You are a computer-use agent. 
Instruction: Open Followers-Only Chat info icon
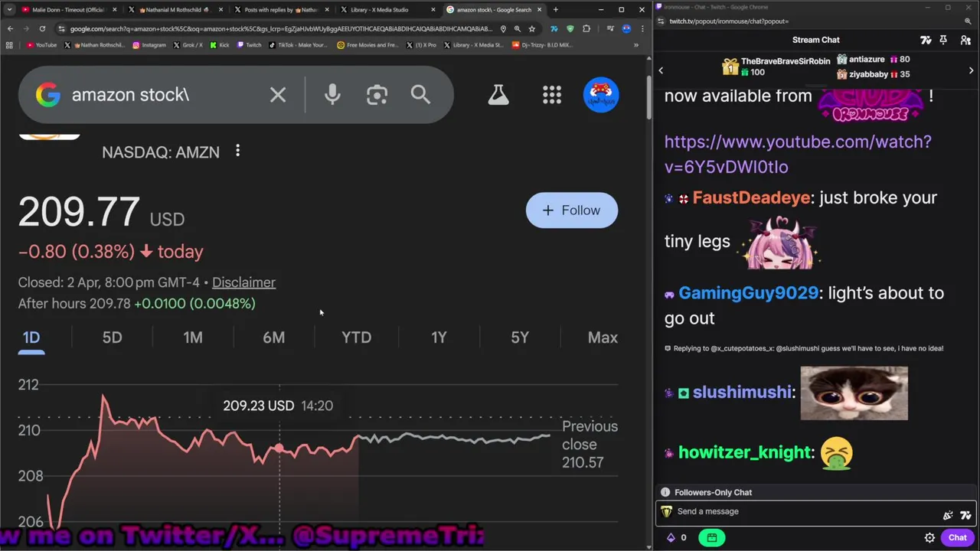point(665,492)
